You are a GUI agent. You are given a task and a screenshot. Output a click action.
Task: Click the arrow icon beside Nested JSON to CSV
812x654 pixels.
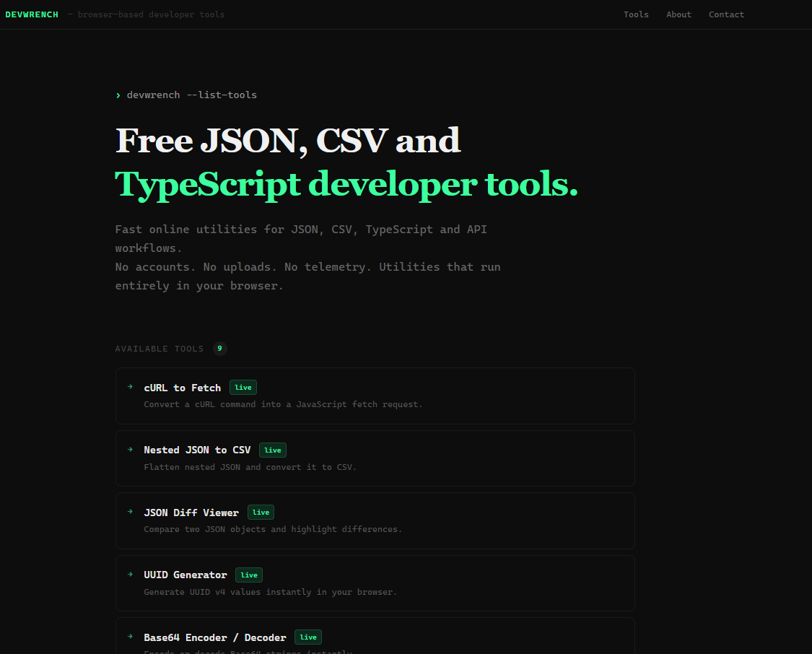click(131, 450)
